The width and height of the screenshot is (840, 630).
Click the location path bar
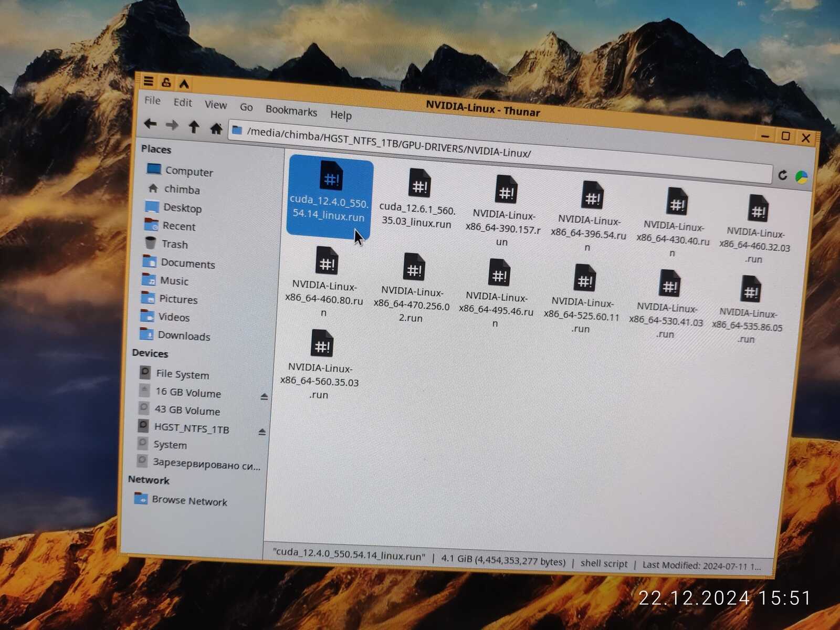coord(500,152)
